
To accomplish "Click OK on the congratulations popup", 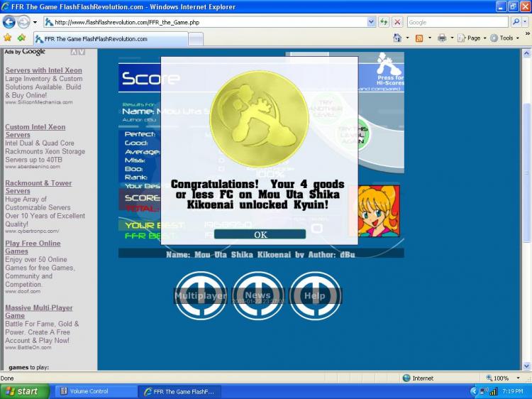I will click(x=260, y=234).
